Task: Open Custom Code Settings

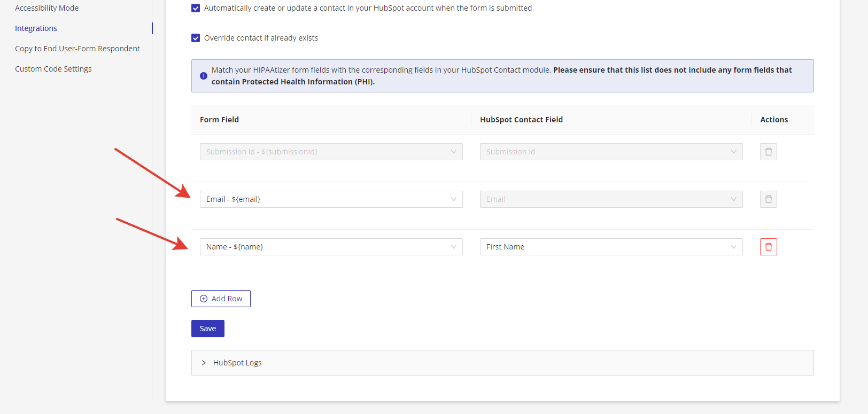Action: [x=53, y=69]
